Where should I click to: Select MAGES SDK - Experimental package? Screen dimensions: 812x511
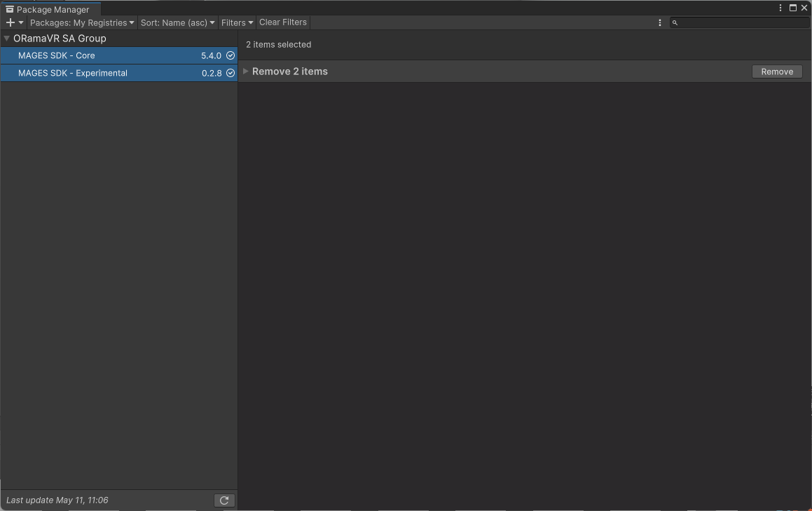119,73
